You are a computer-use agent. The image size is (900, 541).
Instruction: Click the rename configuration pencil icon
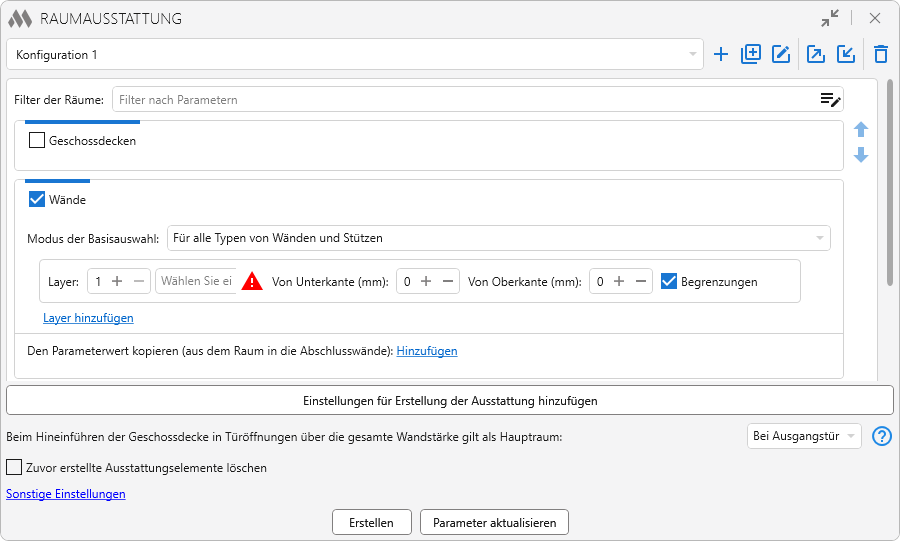[x=781, y=55]
